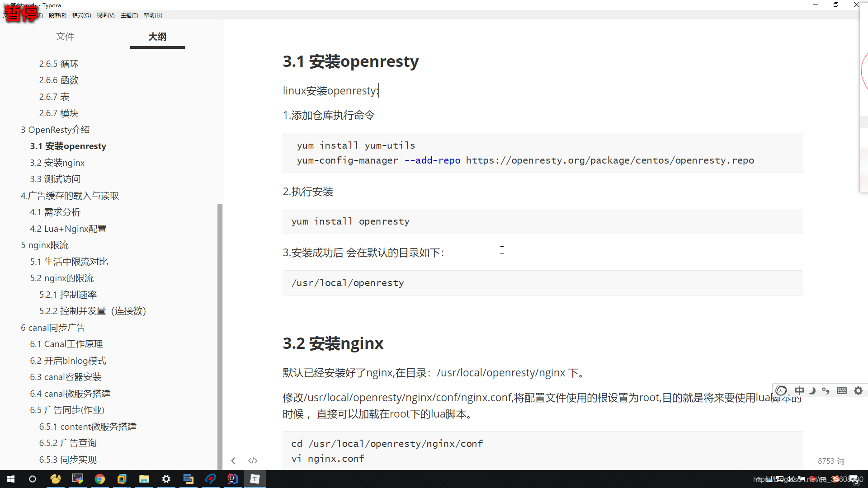Go to 3.2 安装nginx in outline
Screen dimensions: 868x488
57,163
